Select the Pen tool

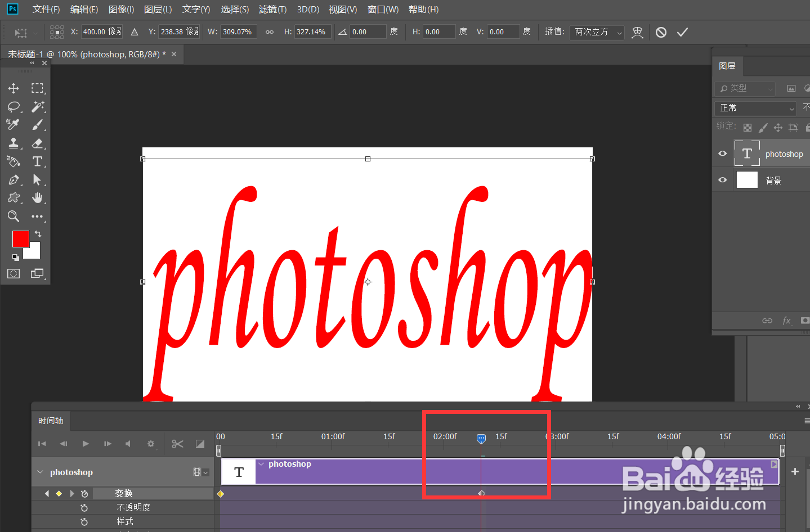tap(14, 180)
